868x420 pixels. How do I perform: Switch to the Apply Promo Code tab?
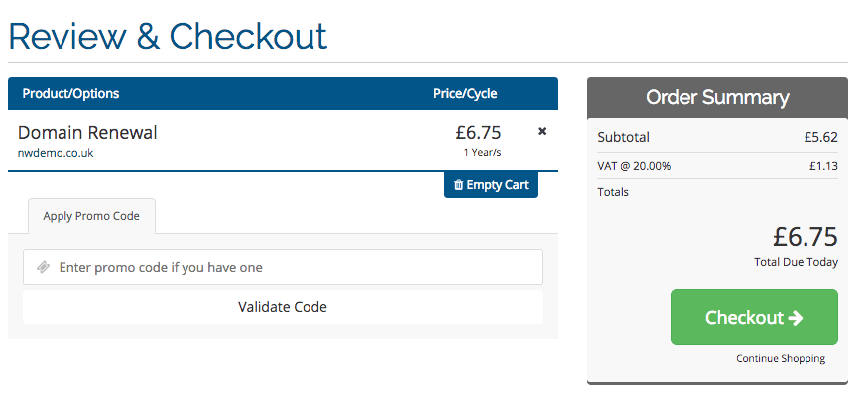(91, 216)
